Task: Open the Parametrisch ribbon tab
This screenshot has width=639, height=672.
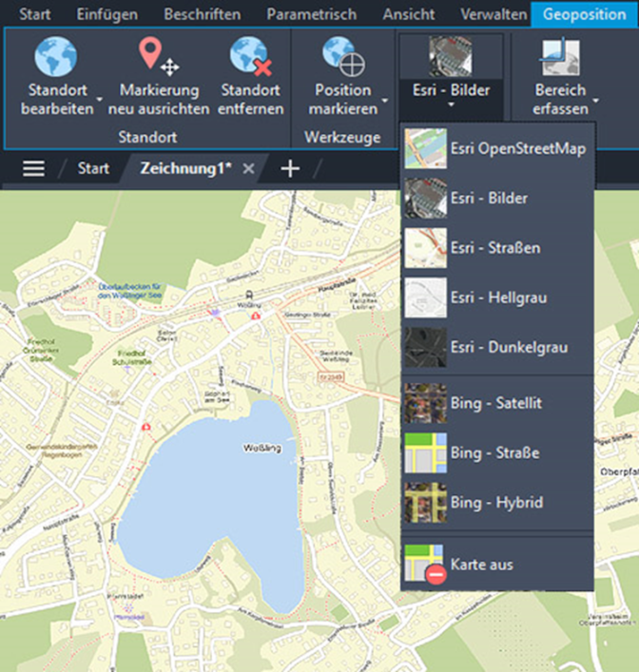Action: coord(311,14)
